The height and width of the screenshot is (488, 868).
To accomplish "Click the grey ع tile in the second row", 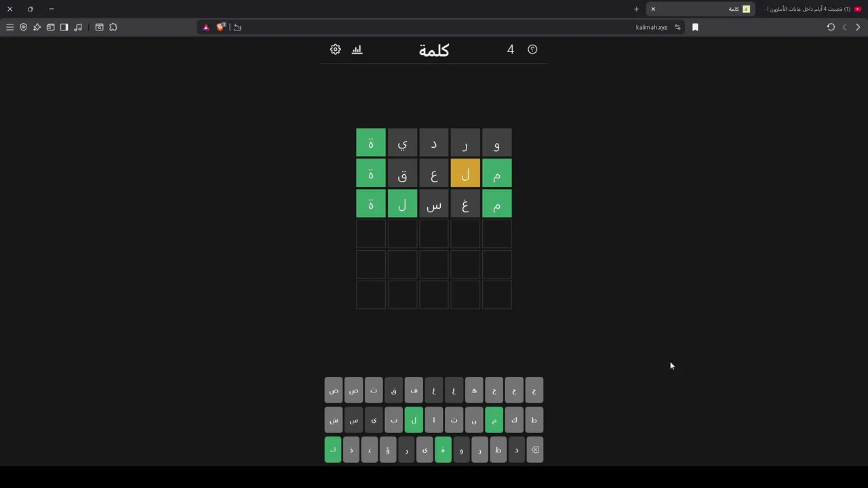I will [434, 174].
